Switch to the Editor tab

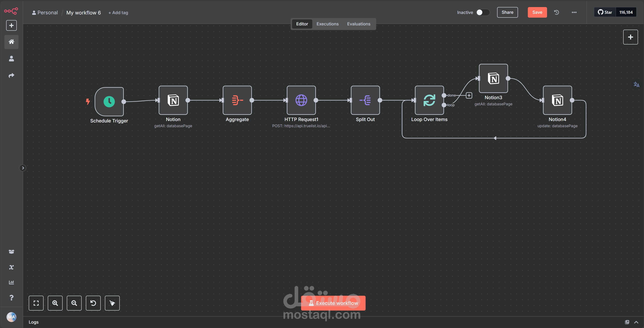pyautogui.click(x=302, y=24)
